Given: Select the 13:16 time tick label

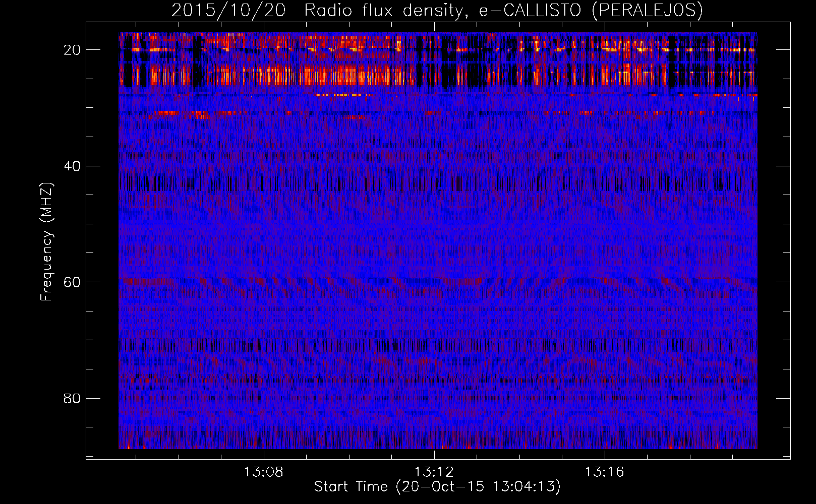Looking at the screenshot, I should pyautogui.click(x=604, y=472).
